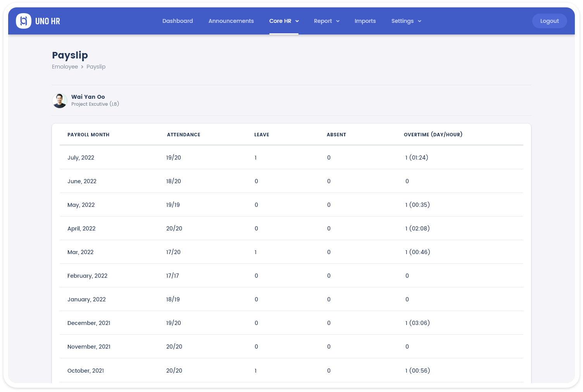Click the Payslip breadcrumb item
Image resolution: width=583 pixels, height=392 pixels.
pyautogui.click(x=96, y=67)
